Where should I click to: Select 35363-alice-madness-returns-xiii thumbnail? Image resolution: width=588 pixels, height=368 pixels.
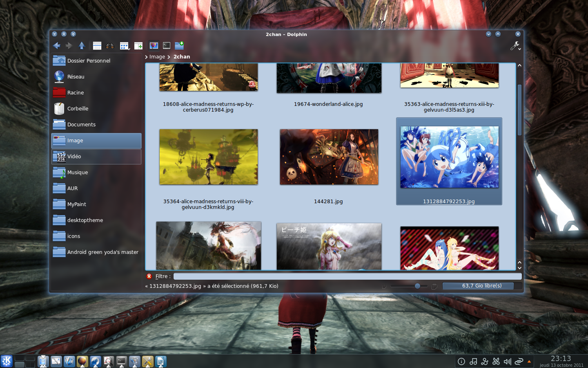[450, 75]
